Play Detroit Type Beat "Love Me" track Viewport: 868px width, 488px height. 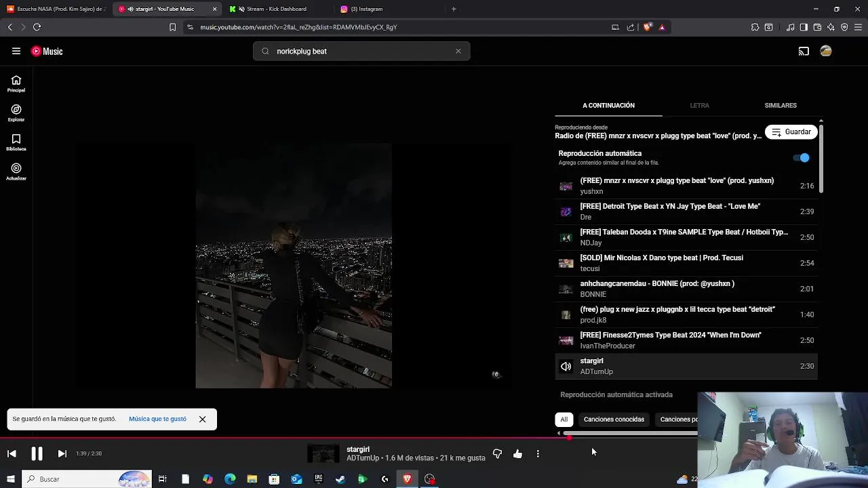[686, 211]
